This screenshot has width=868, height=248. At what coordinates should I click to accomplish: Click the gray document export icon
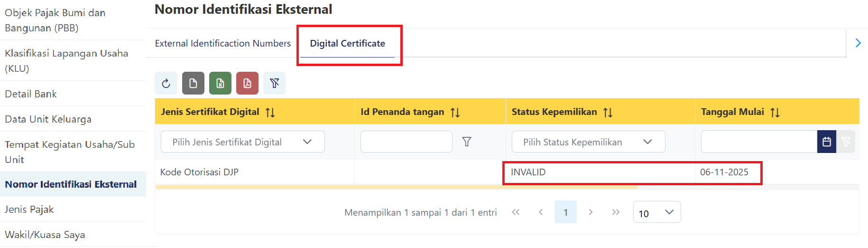pyautogui.click(x=193, y=84)
